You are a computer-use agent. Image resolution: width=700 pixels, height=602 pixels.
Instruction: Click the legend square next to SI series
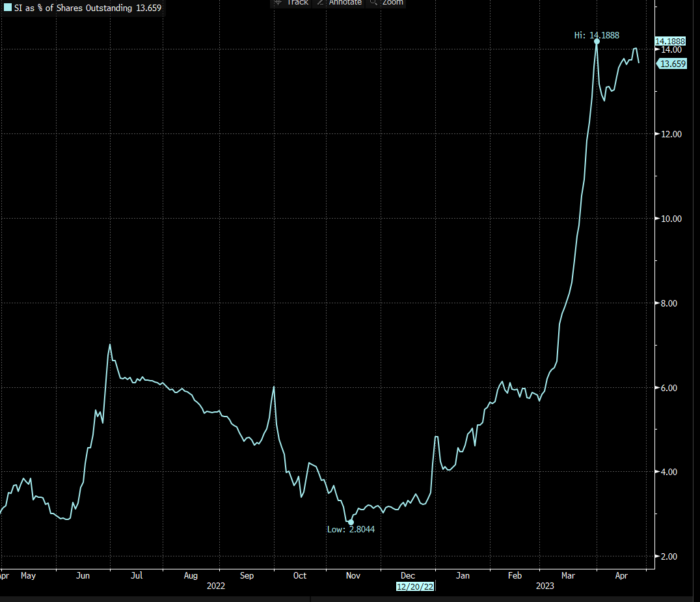coord(7,8)
